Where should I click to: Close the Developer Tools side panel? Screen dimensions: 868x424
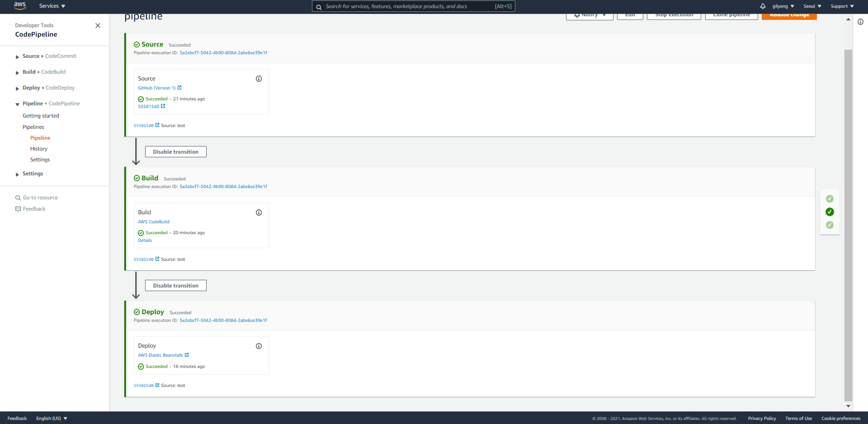[x=98, y=26]
